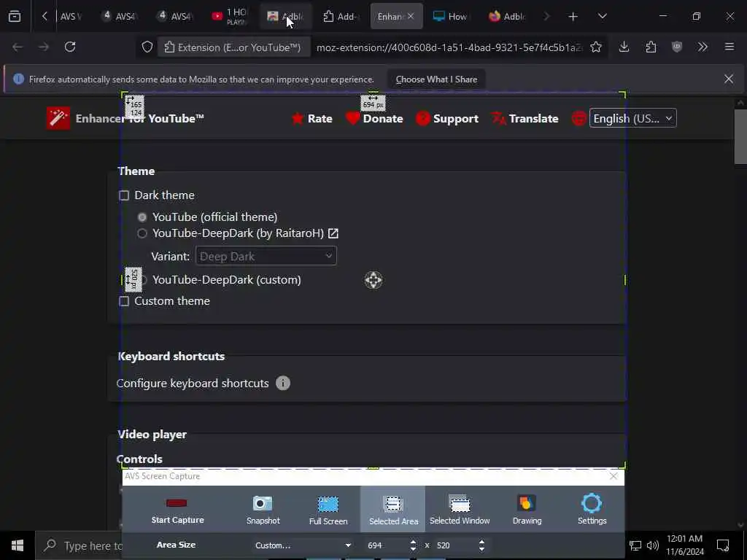Screen dimensions: 747x560
Task: Decrease the area height value
Action: click(481, 549)
